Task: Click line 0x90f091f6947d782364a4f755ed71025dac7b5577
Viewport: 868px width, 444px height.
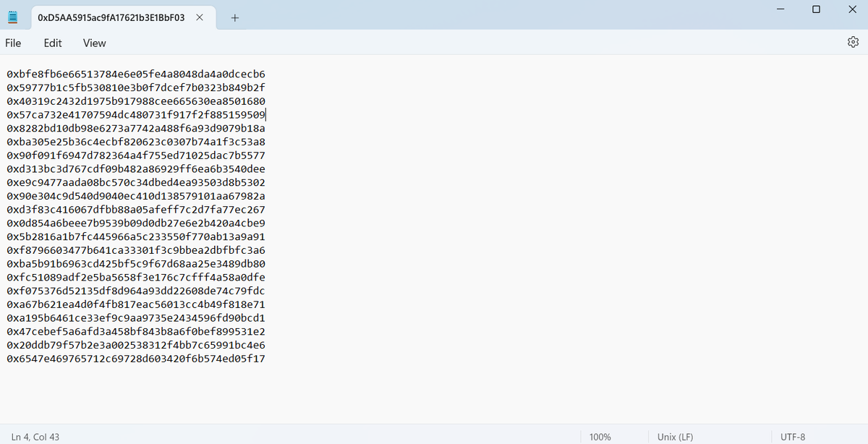Action: (x=136, y=155)
